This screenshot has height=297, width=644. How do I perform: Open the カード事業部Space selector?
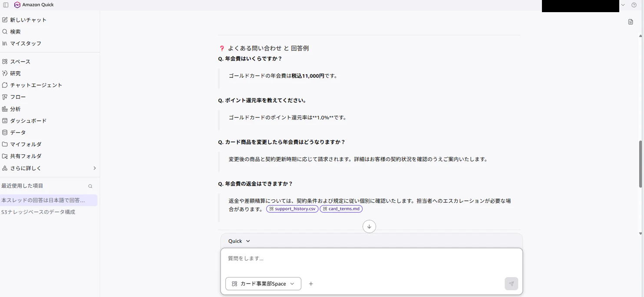[x=263, y=284]
